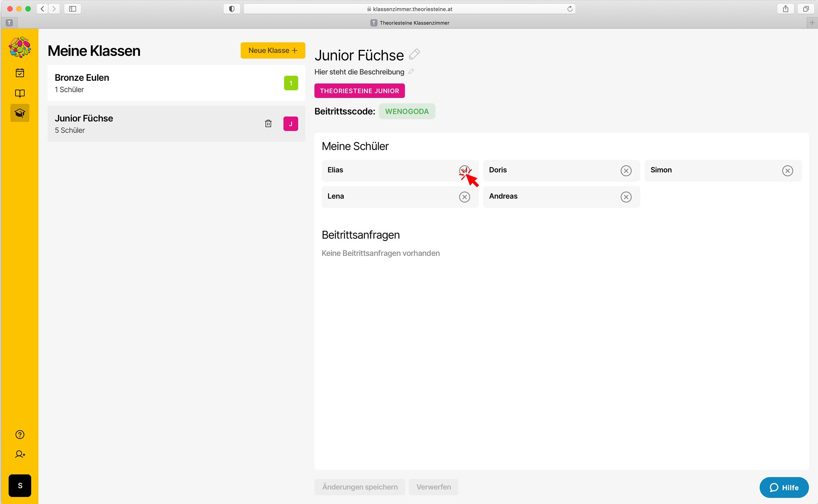
Task: Go forward with the Safari forward arrow
Action: coord(54,9)
